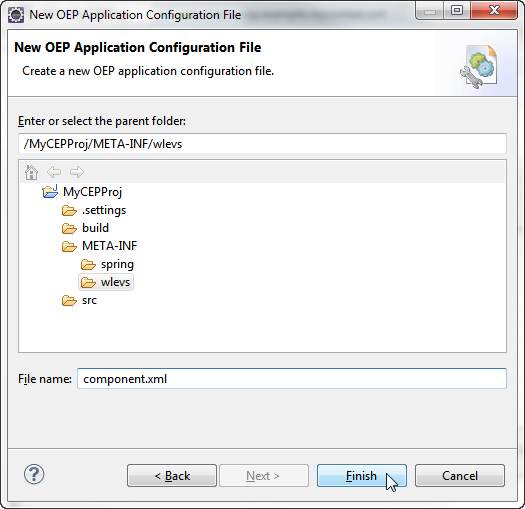Click the parent folder path text field
525x509 pixels.
point(262,144)
